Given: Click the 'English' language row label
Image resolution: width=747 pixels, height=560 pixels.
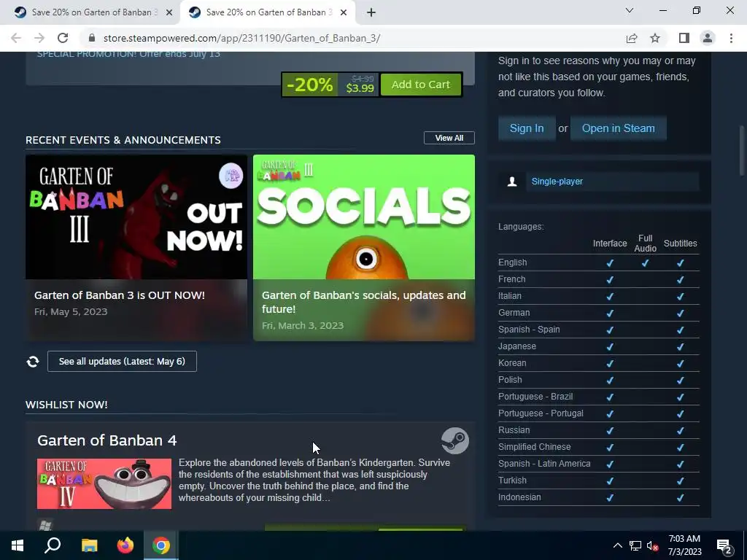Looking at the screenshot, I should [x=513, y=262].
